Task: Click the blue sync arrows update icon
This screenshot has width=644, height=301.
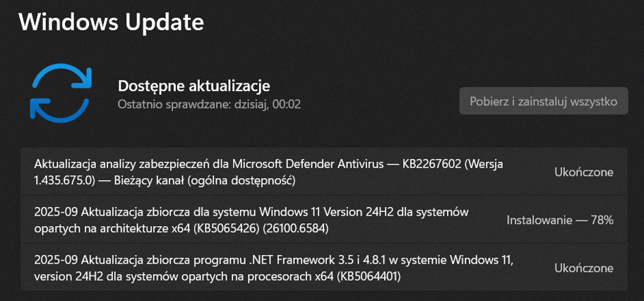Action: tap(61, 93)
